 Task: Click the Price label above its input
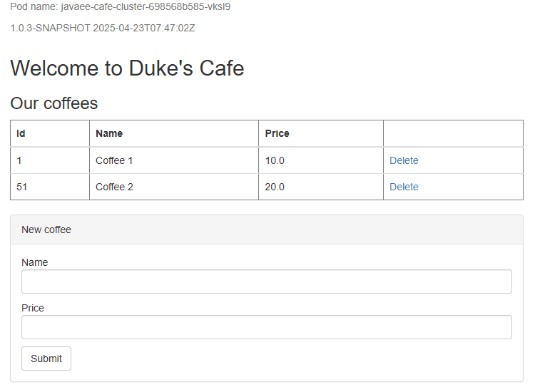33,308
